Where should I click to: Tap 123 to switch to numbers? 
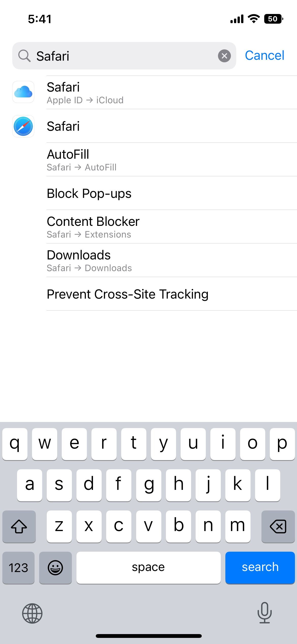tap(18, 567)
